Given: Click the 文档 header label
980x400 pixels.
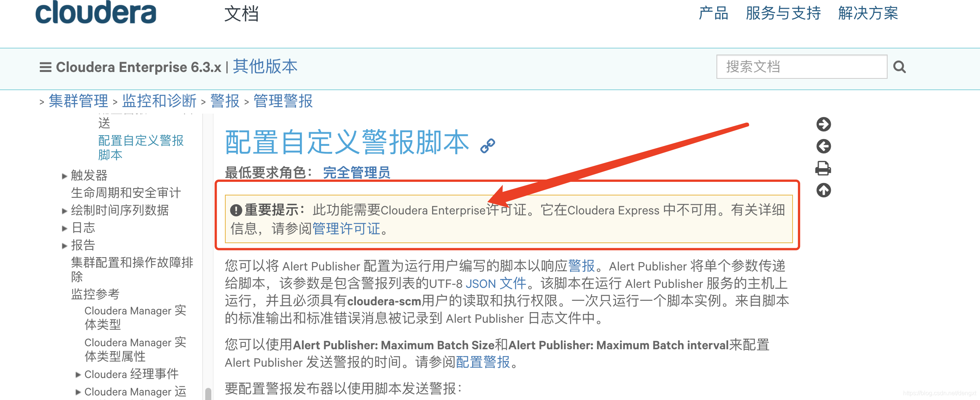Looking at the screenshot, I should [242, 14].
